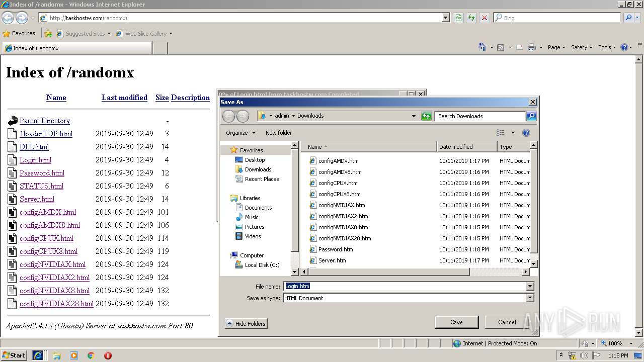
Task: Click Save As dialog back arrow
Action: 228,116
